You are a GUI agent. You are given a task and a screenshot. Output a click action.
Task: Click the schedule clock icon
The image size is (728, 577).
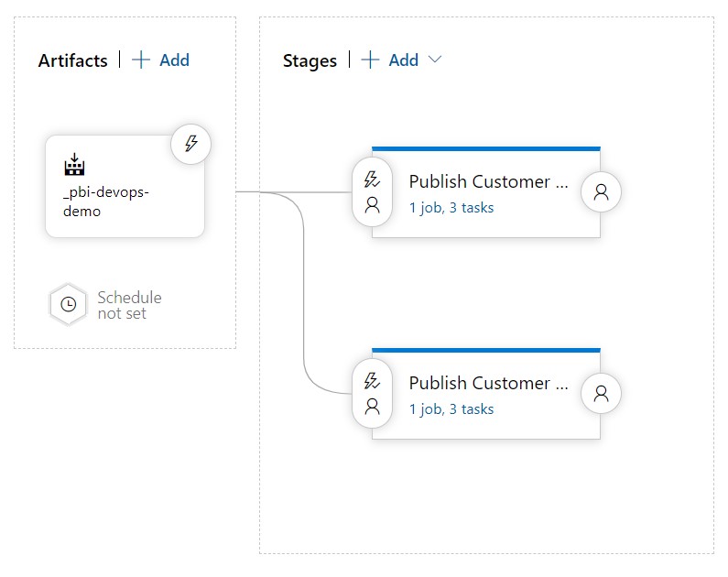click(x=68, y=305)
